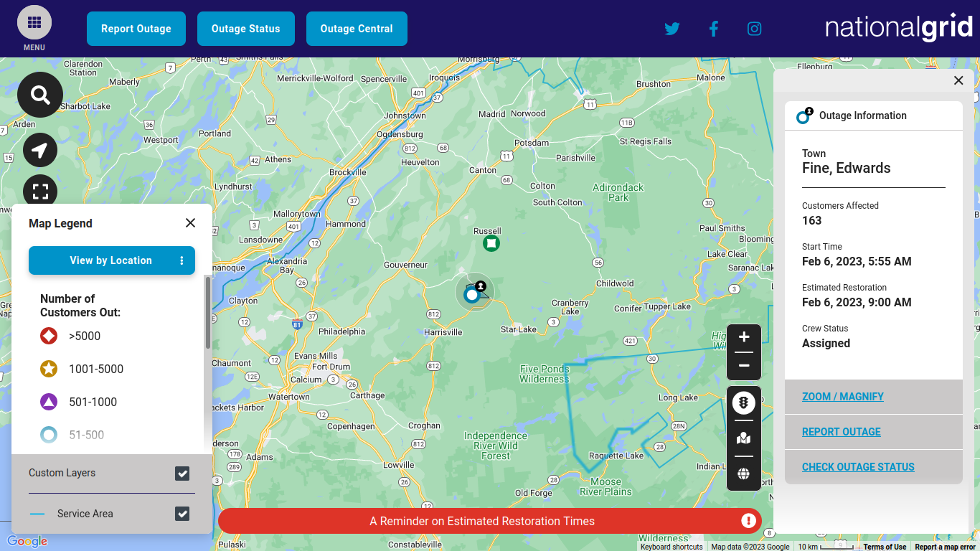This screenshot has height=551, width=980.
Task: Click the 51-500 blue circle legend icon
Action: point(49,435)
